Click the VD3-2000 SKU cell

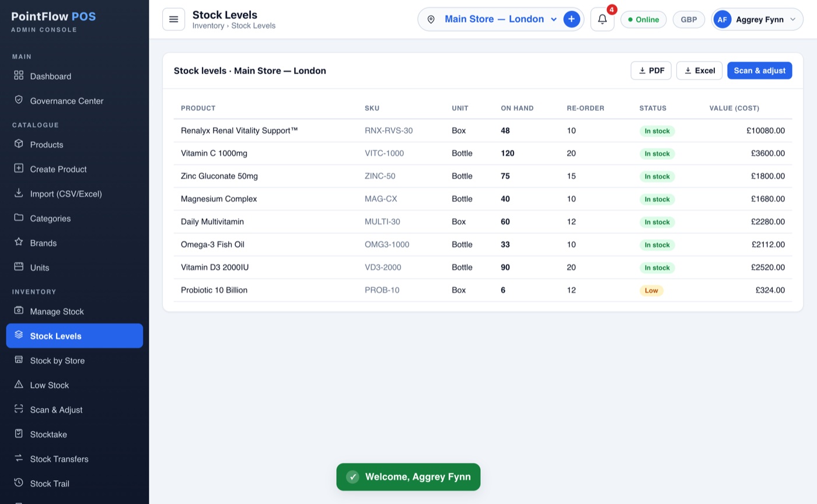(x=383, y=267)
